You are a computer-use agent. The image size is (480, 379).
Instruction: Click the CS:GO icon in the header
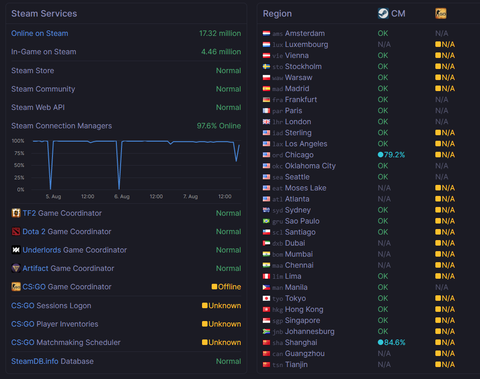(441, 14)
